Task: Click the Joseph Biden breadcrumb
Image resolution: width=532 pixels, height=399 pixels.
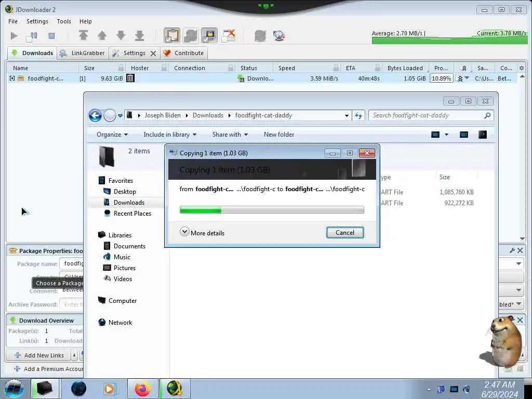Action: (x=163, y=115)
